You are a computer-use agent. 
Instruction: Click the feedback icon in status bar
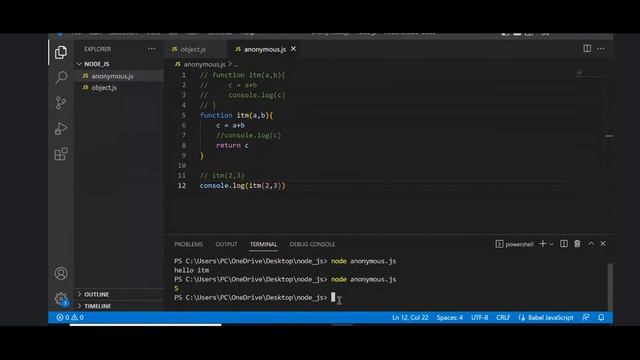[586, 317]
